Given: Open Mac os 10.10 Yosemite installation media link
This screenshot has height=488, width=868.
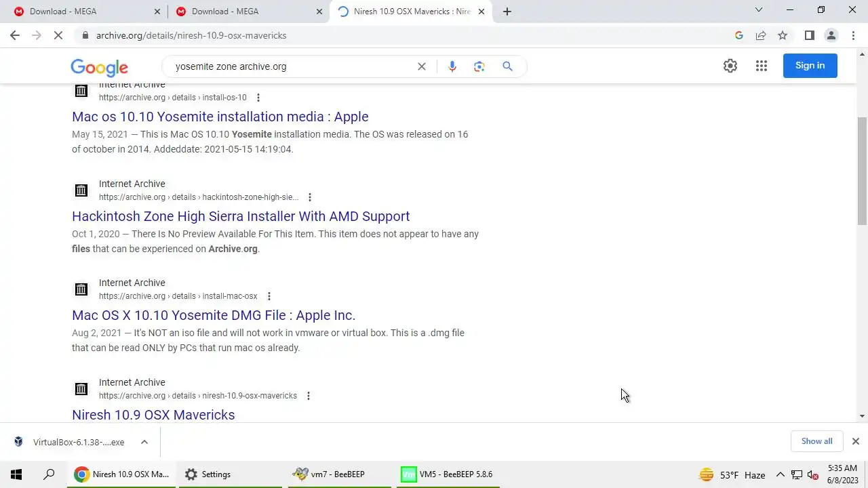Looking at the screenshot, I should tap(220, 117).
